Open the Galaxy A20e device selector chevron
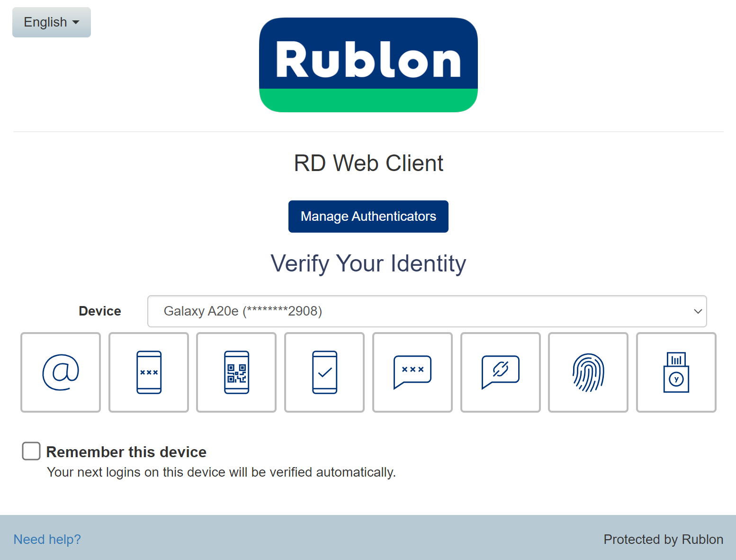The height and width of the screenshot is (560, 736). pyautogui.click(x=698, y=311)
